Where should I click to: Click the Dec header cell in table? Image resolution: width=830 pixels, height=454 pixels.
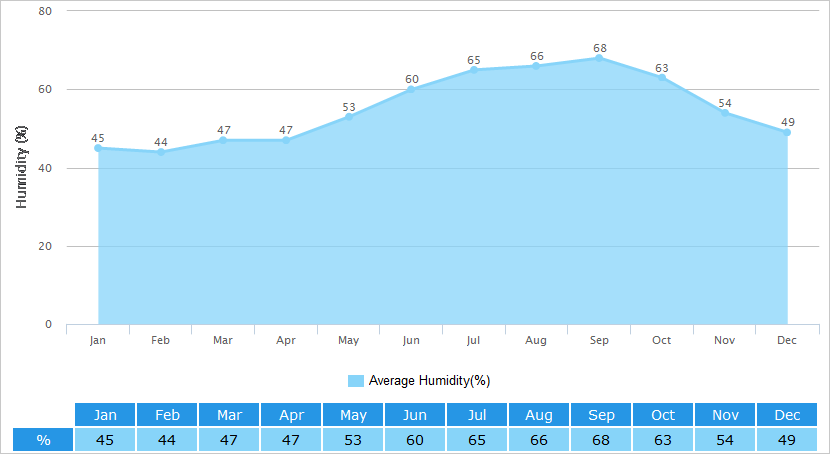(x=787, y=415)
